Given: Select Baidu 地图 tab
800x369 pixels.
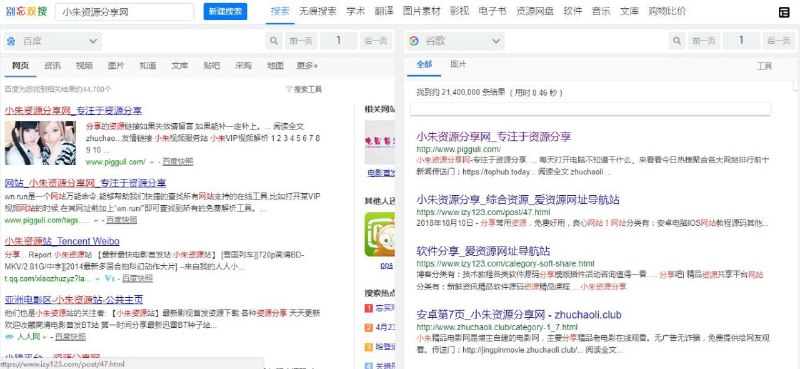Looking at the screenshot, I should (x=275, y=65).
